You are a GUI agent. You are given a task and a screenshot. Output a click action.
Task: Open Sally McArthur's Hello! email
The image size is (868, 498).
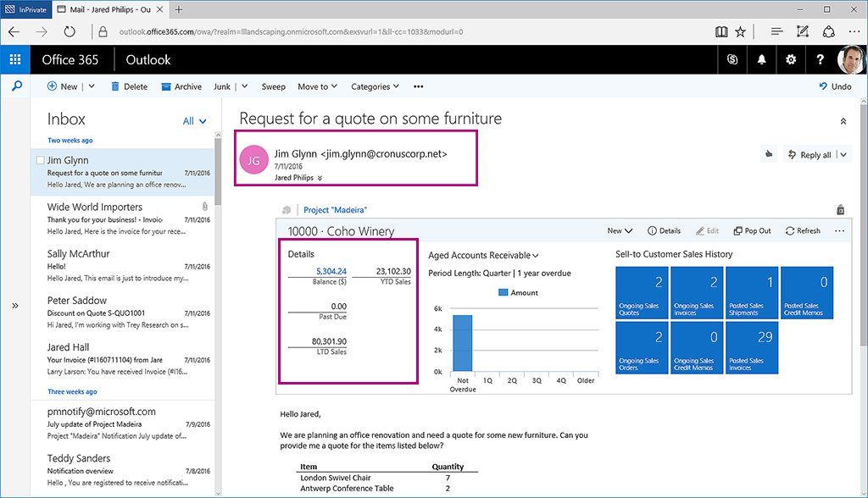pos(122,266)
